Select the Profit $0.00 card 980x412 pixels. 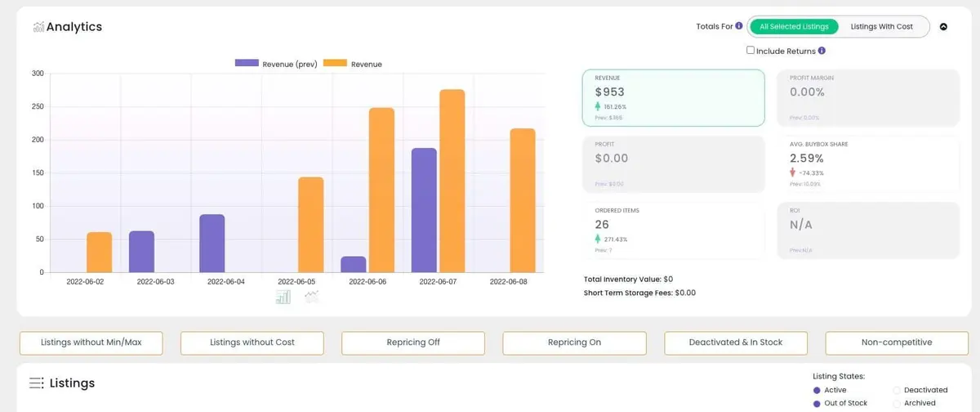pos(674,164)
